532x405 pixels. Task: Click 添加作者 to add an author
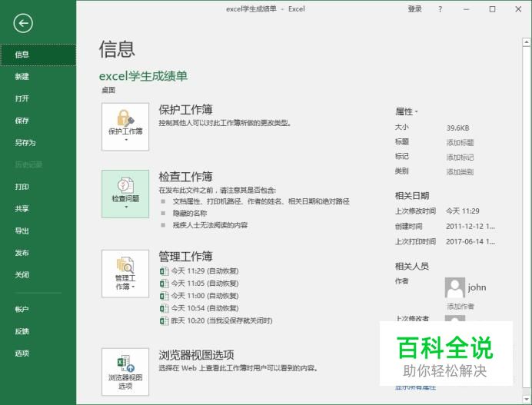click(x=461, y=307)
